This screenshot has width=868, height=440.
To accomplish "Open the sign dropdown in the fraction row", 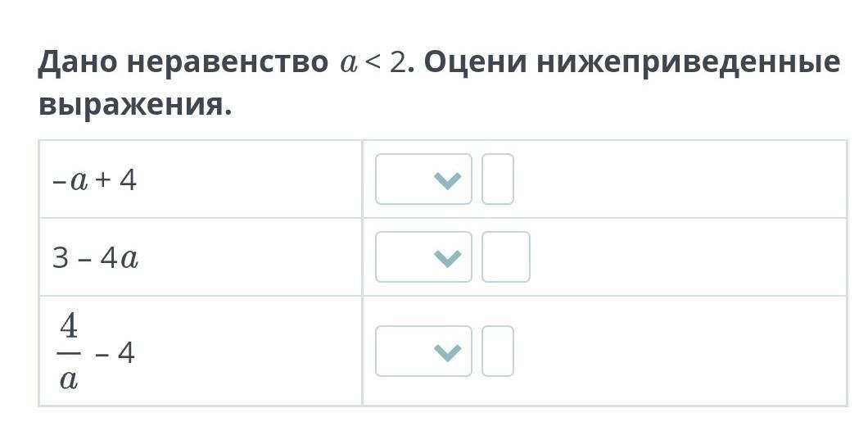I will point(423,352).
